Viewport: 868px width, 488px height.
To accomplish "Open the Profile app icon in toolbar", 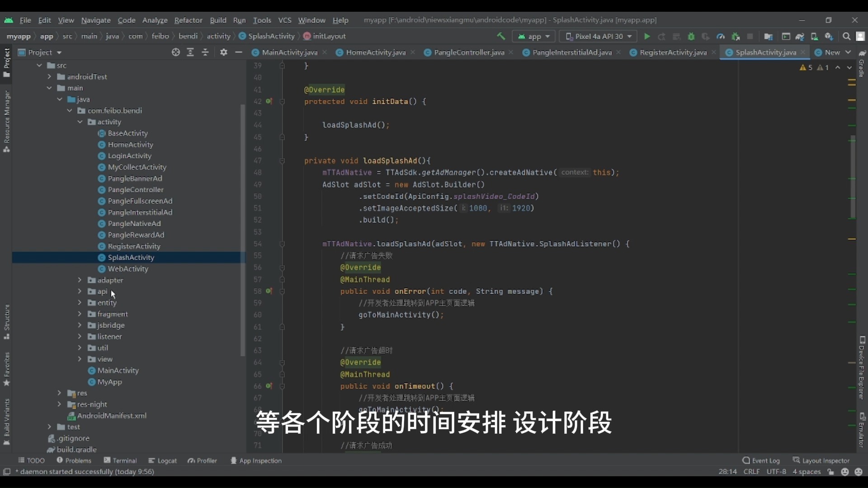I will click(x=721, y=36).
